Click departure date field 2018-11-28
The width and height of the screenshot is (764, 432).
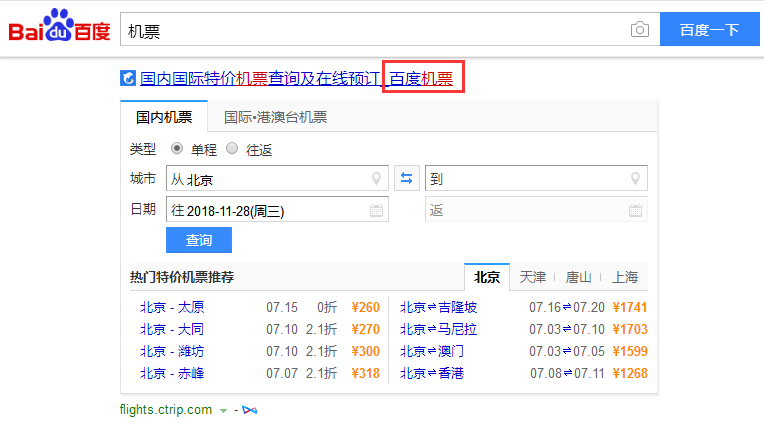(x=277, y=209)
